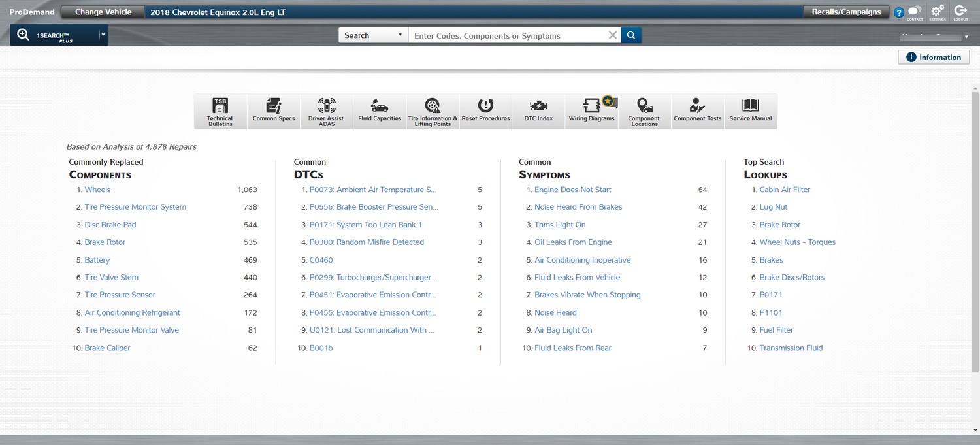The image size is (980, 445).
Task: Expand the Search type dropdown
Action: (x=373, y=35)
